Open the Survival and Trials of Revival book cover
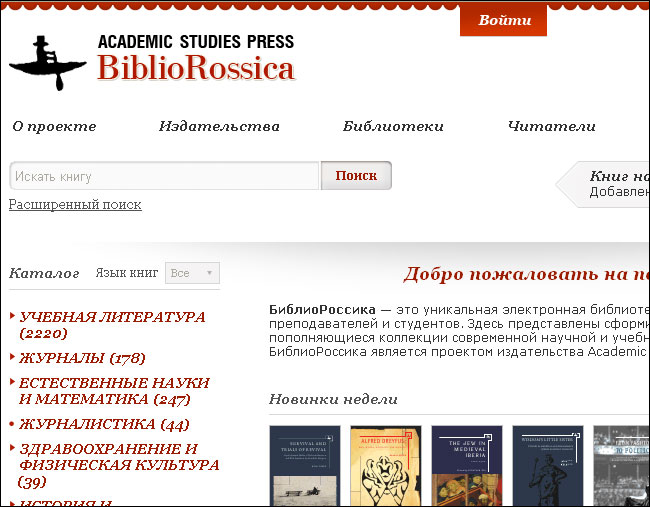 pos(305,466)
